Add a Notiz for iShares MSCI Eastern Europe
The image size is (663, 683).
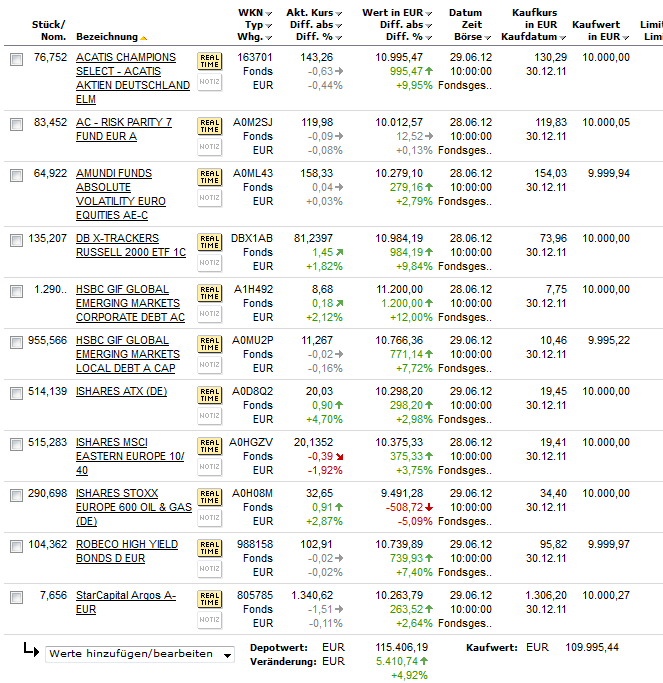[210, 467]
